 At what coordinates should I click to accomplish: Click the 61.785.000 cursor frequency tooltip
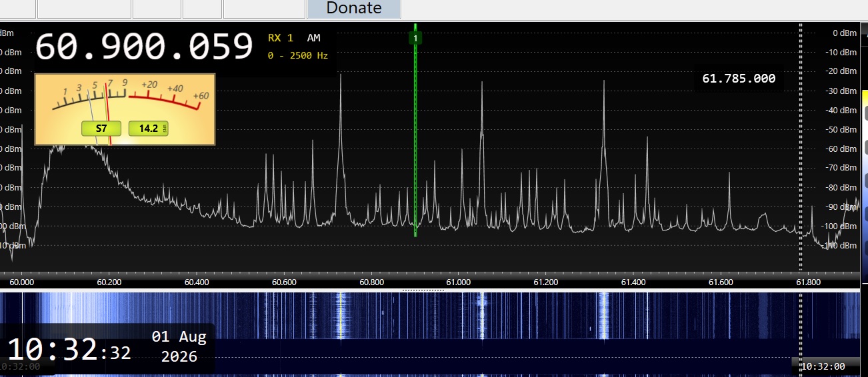[x=739, y=79]
